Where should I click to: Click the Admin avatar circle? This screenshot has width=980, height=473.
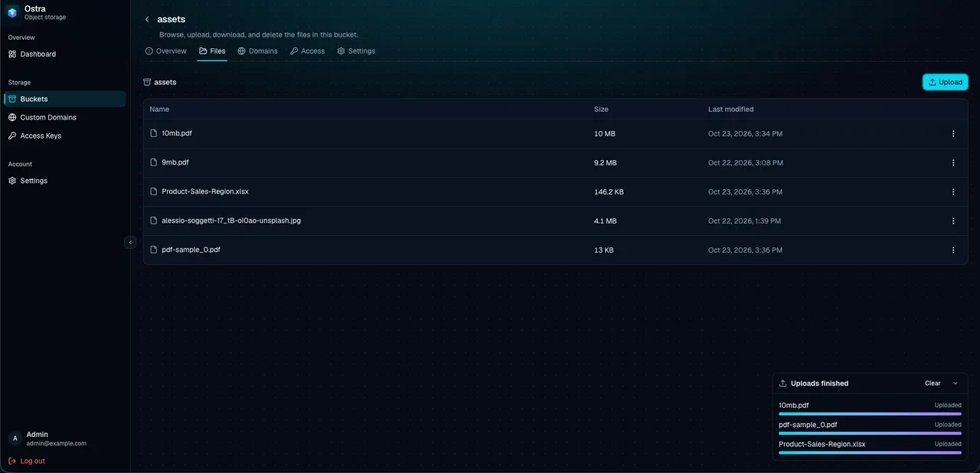click(x=15, y=439)
